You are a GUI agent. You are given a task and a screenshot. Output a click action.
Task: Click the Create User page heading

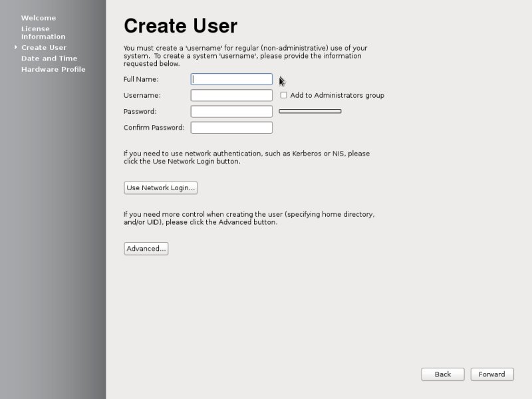click(180, 26)
